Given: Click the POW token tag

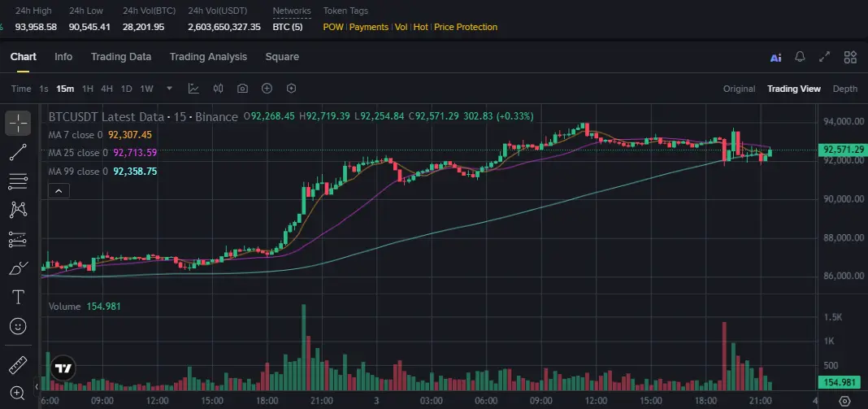Looking at the screenshot, I should click(x=333, y=27).
